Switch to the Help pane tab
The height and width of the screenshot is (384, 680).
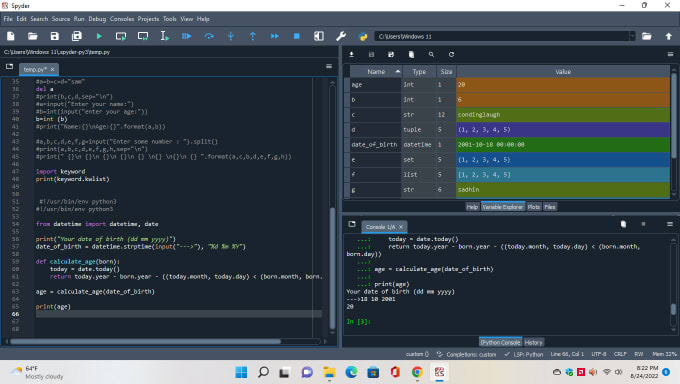(x=472, y=207)
